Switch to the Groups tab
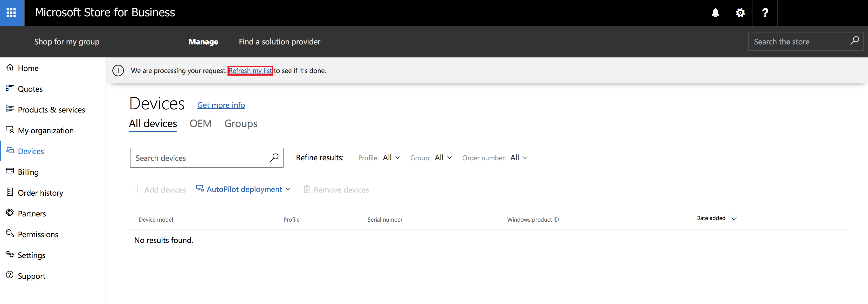This screenshot has height=304, width=868. [x=240, y=123]
